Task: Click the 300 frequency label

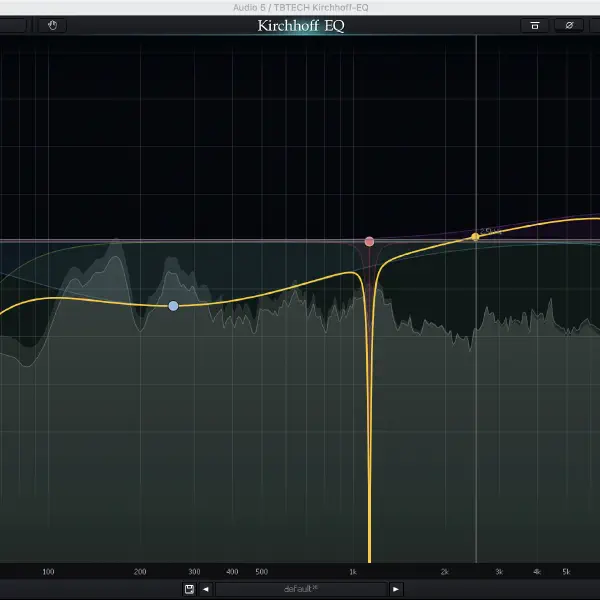Action: [194, 572]
